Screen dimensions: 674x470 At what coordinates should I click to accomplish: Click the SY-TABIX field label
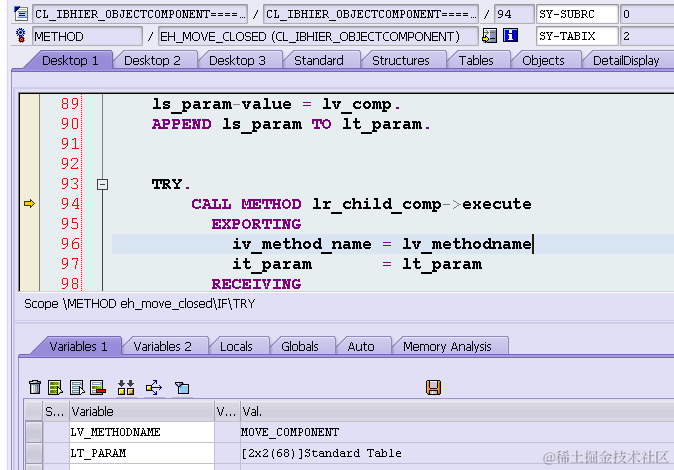point(577,36)
